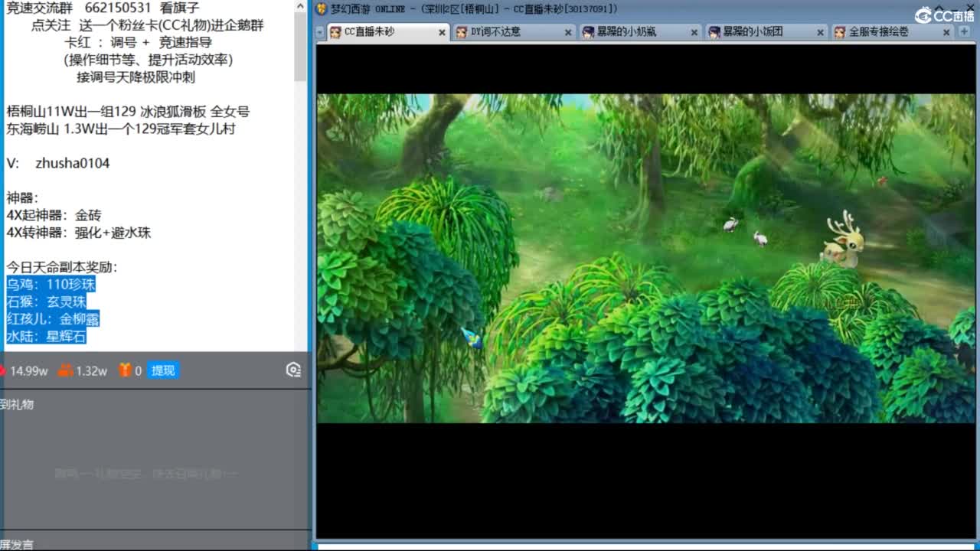This screenshot has height=551, width=980.
Task: Click the gift box icon showing 0
Action: (x=122, y=370)
